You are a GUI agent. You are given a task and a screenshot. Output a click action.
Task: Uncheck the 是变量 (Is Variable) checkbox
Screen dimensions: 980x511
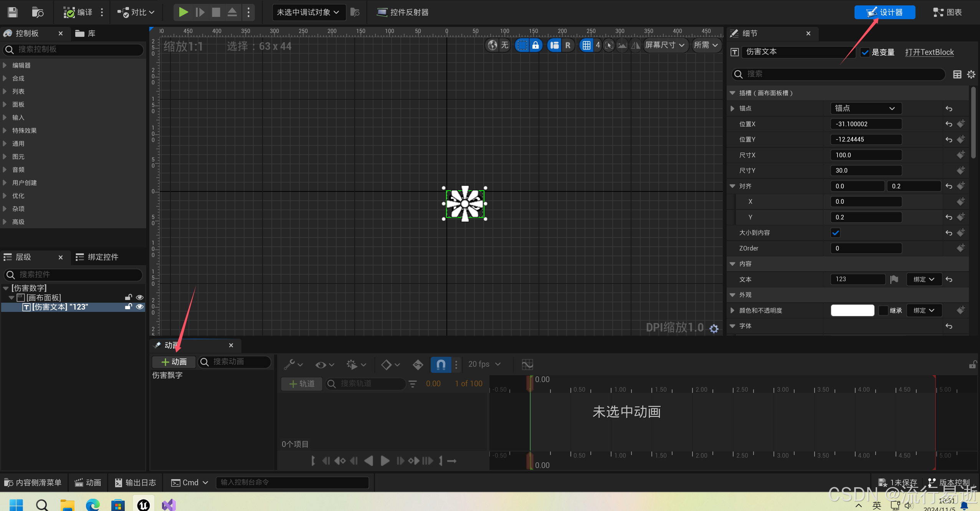(865, 53)
